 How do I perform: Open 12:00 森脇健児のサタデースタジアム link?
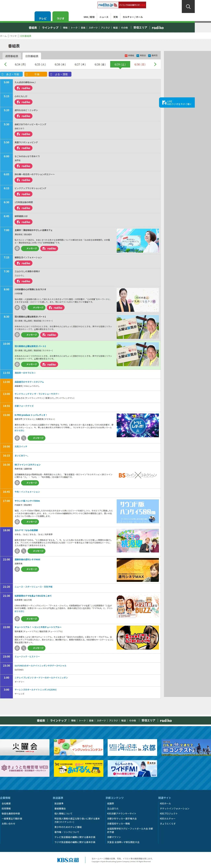[x=29, y=382]
